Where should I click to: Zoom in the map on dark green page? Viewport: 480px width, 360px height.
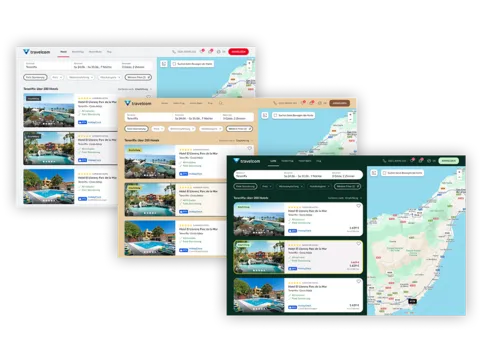coord(459,172)
